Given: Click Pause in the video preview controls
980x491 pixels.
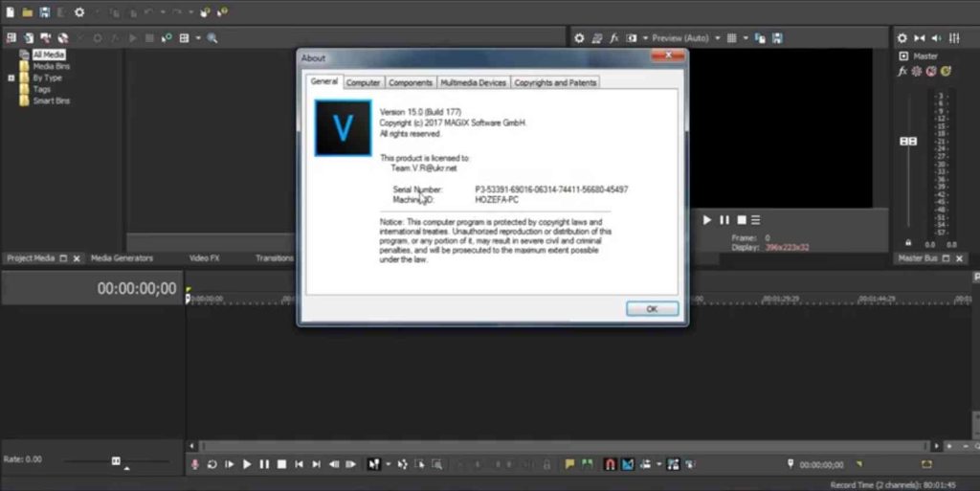Looking at the screenshot, I should pos(724,220).
